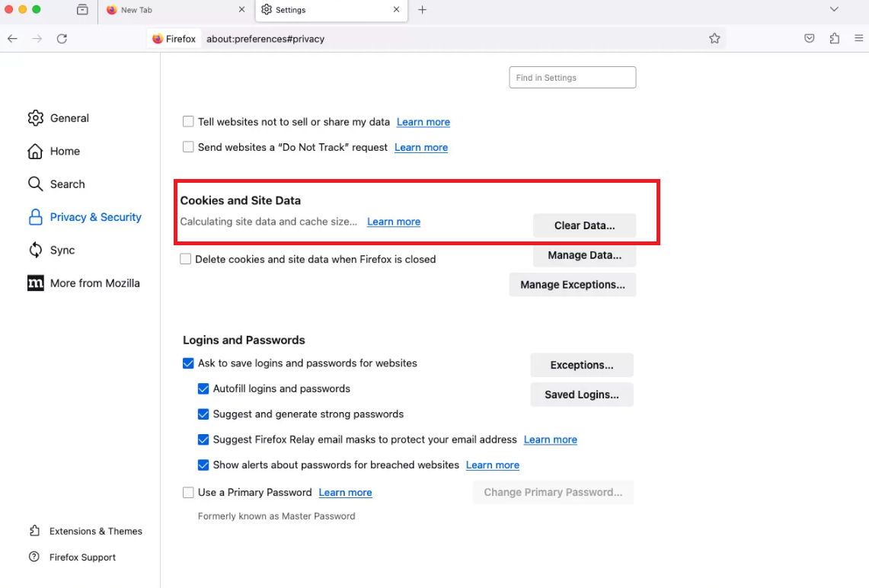Click Learn more beside sell or share data
This screenshot has height=588, width=869.
point(423,122)
